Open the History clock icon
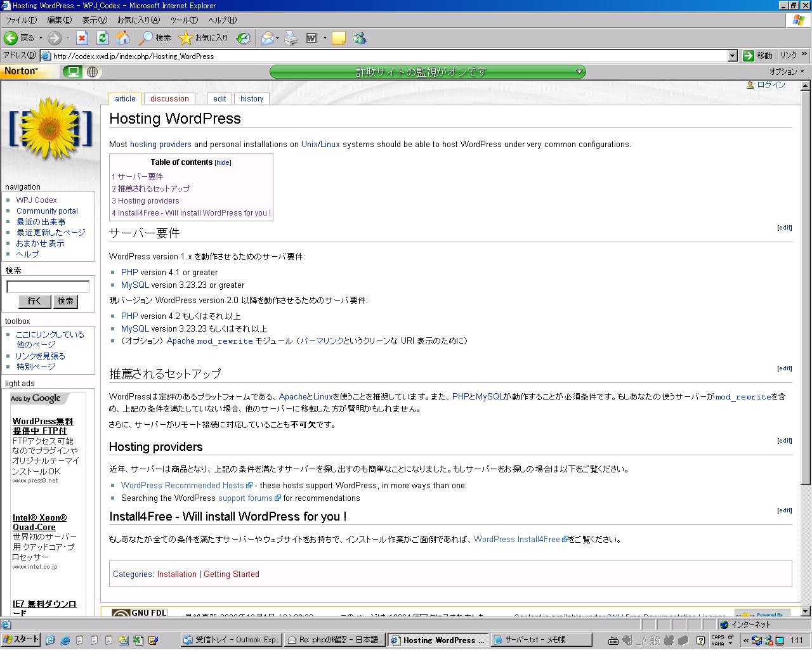 (x=244, y=38)
